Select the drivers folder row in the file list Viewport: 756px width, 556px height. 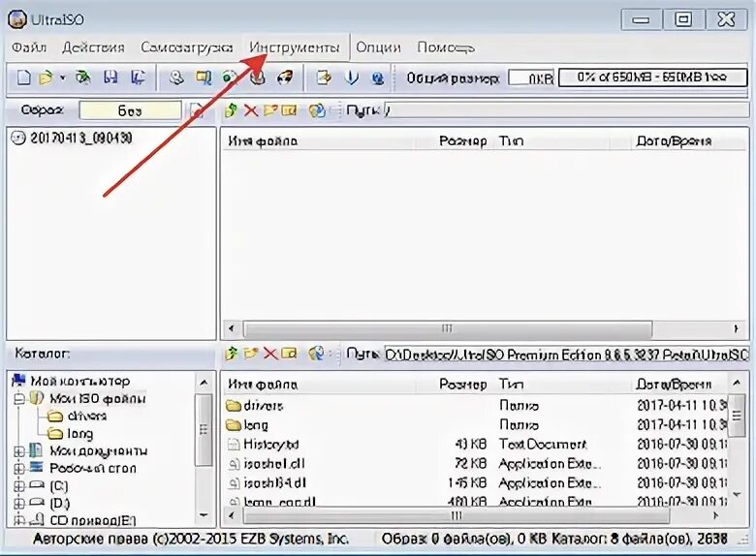pos(476,406)
